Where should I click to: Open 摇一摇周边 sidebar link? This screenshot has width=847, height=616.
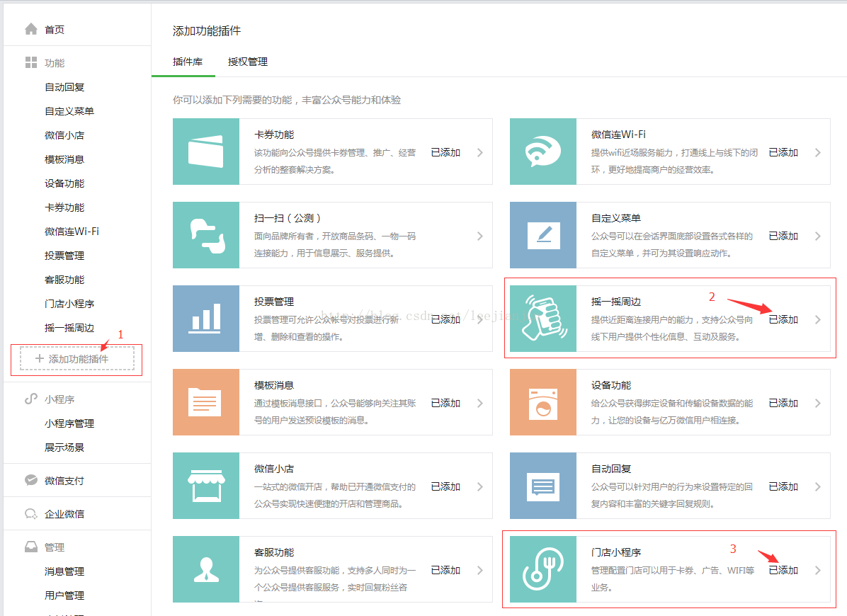click(x=69, y=328)
